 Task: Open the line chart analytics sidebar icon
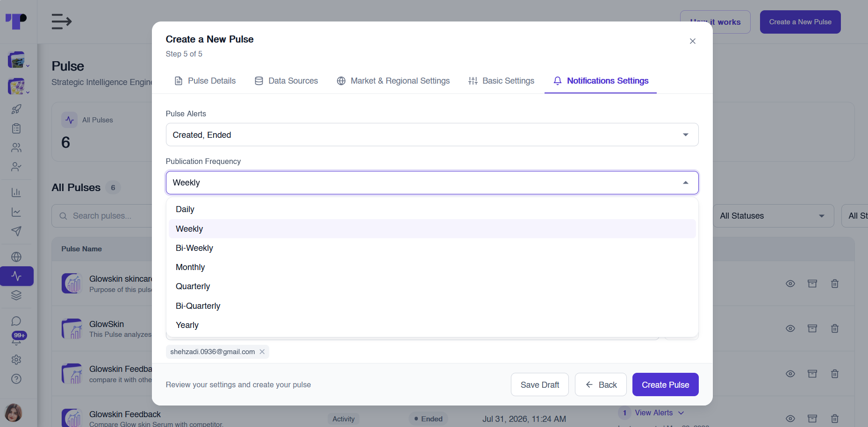[16, 212]
